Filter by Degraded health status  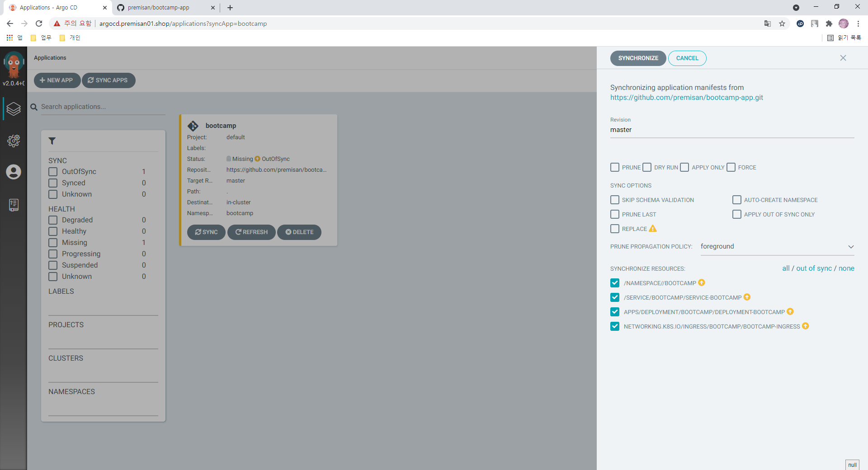click(53, 220)
